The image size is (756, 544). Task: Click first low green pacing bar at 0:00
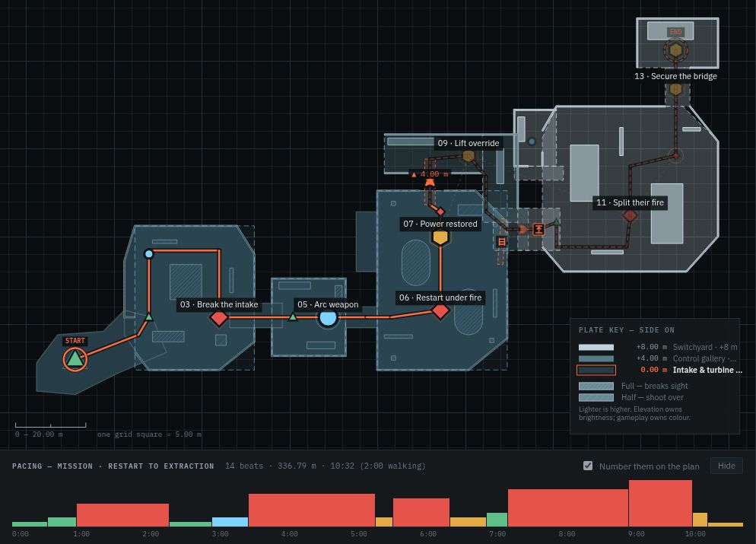click(30, 523)
